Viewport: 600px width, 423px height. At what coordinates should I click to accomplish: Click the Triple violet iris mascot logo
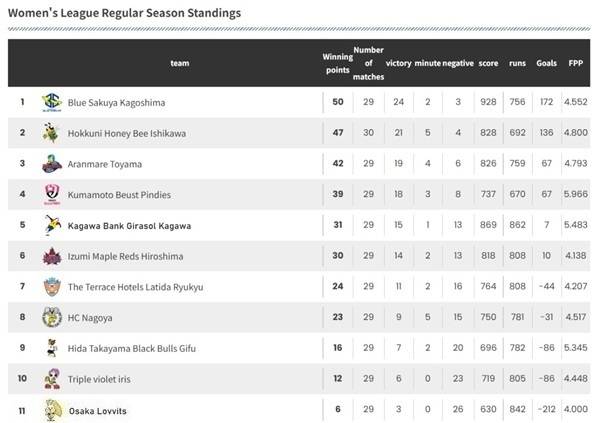52,379
